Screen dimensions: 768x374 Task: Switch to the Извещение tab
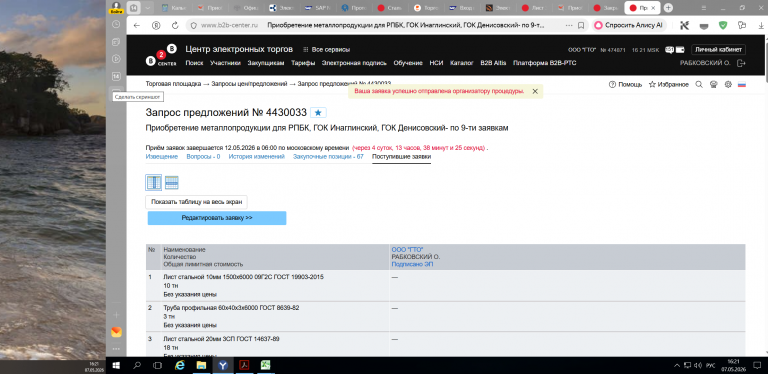tap(162, 157)
